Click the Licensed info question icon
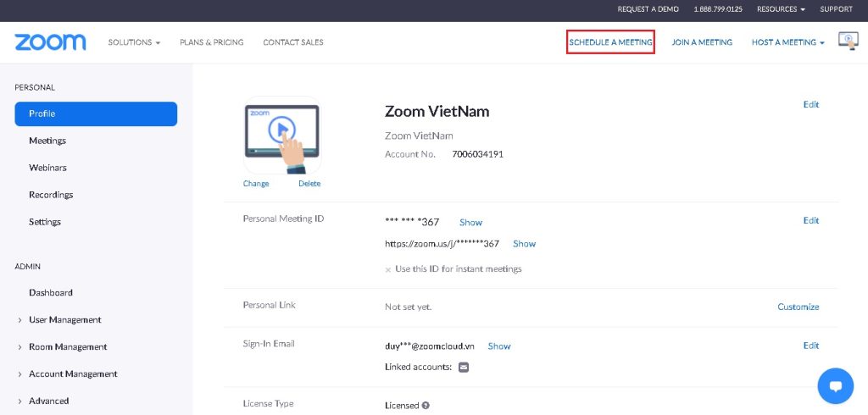This screenshot has width=868, height=415. (x=426, y=406)
